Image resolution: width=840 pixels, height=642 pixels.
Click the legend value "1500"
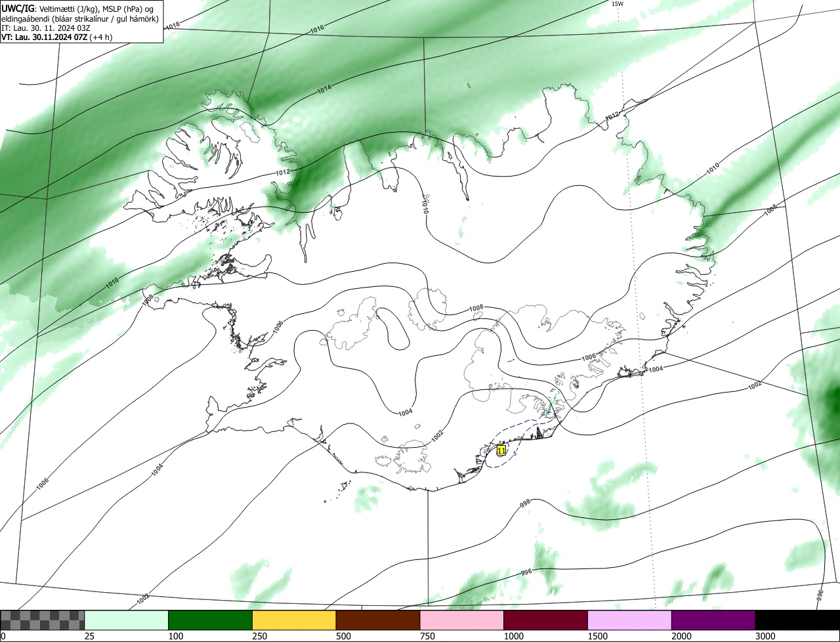click(x=597, y=636)
